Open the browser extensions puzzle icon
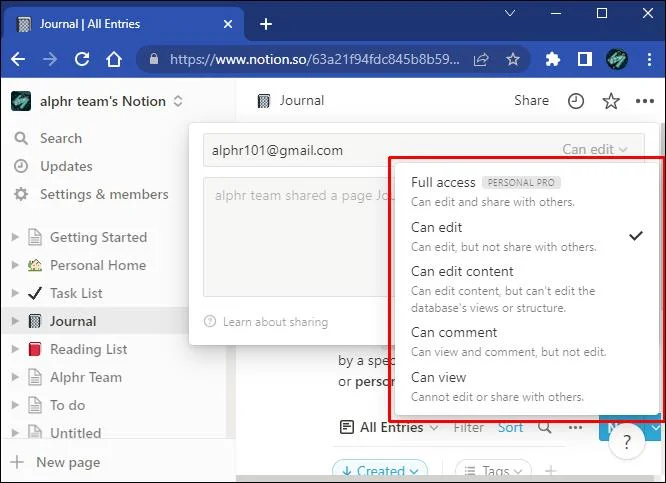This screenshot has width=666, height=483. (553, 59)
